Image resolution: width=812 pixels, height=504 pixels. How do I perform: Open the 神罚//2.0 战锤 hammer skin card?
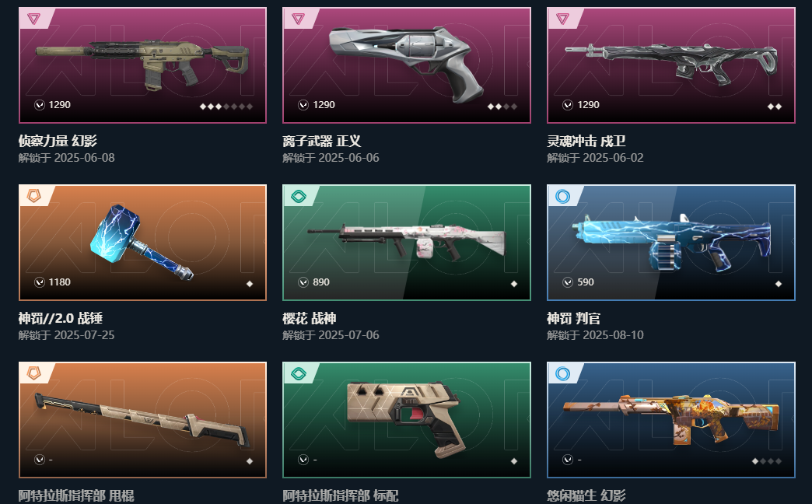tap(142, 243)
